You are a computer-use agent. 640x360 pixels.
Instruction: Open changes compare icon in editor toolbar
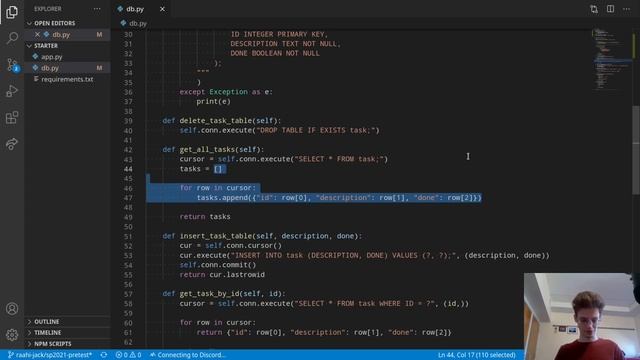594,9
